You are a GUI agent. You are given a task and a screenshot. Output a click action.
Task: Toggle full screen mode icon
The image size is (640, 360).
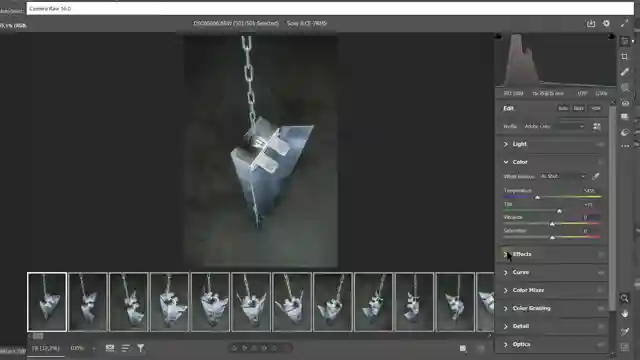click(x=624, y=24)
